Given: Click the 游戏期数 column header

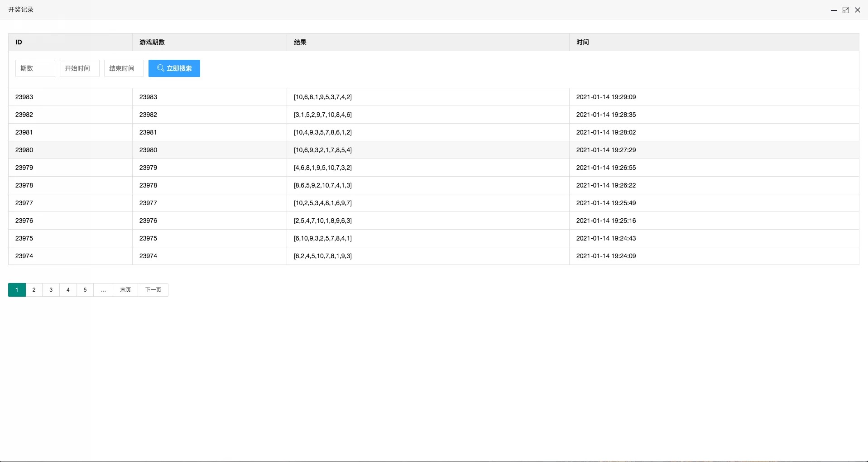Looking at the screenshot, I should [x=152, y=42].
